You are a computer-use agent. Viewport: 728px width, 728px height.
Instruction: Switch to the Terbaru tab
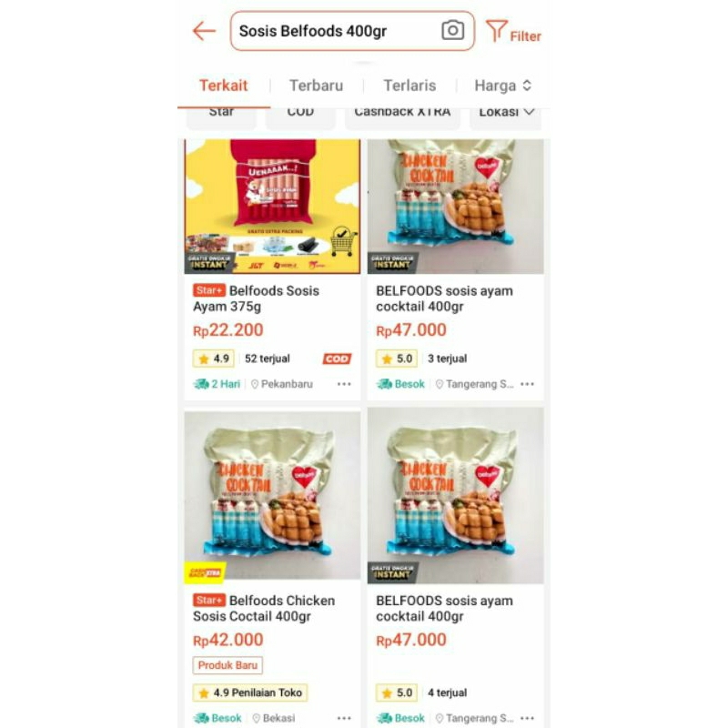(316, 86)
